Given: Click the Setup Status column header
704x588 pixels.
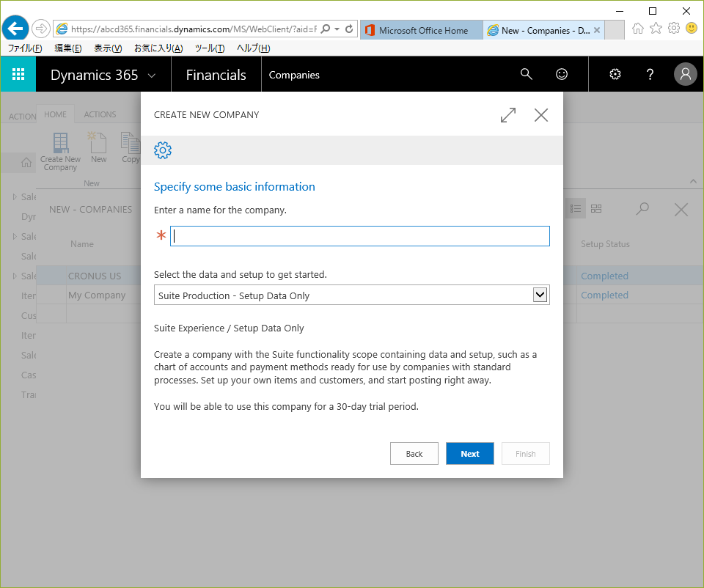Looking at the screenshot, I should (x=605, y=244).
